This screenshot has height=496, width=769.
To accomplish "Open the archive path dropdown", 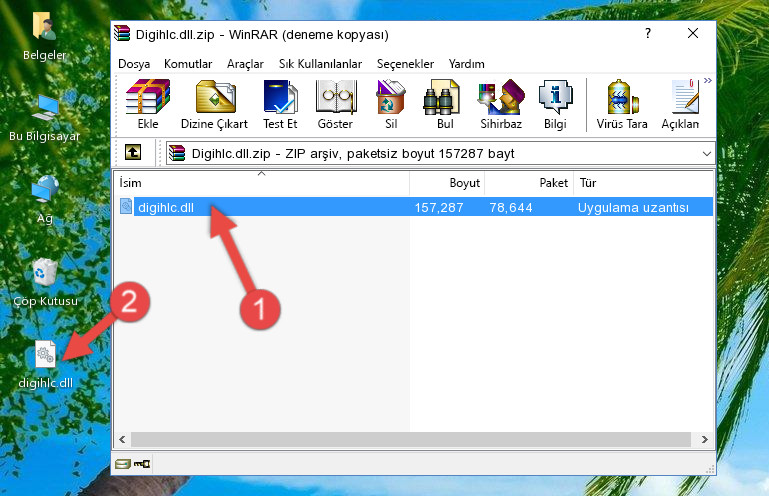I will tap(706, 154).
